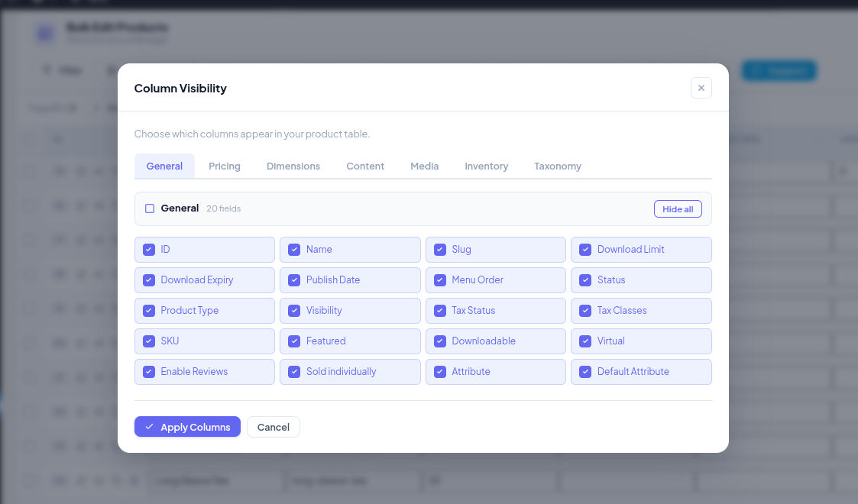Image resolution: width=858 pixels, height=504 pixels.
Task: Open the Inventory tab
Action: 486,166
